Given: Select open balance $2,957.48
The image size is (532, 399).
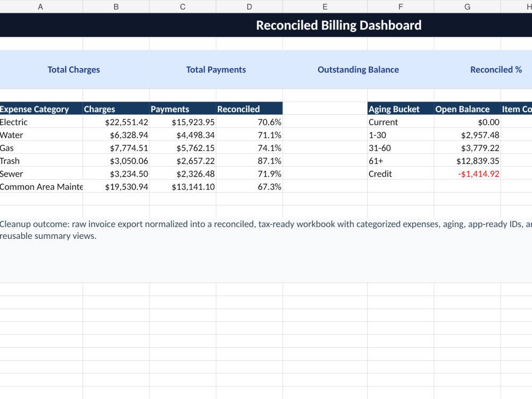Looking at the screenshot, I should point(467,135).
